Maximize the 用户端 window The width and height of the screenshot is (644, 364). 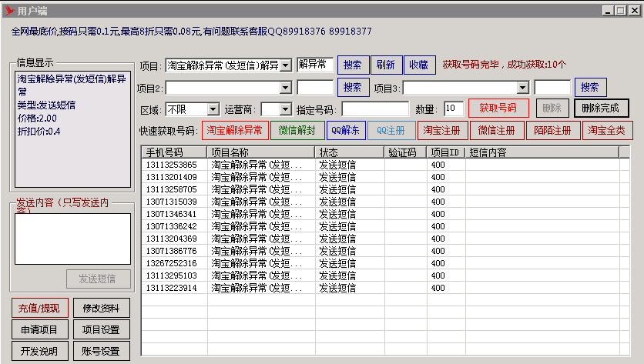pyautogui.click(x=621, y=11)
